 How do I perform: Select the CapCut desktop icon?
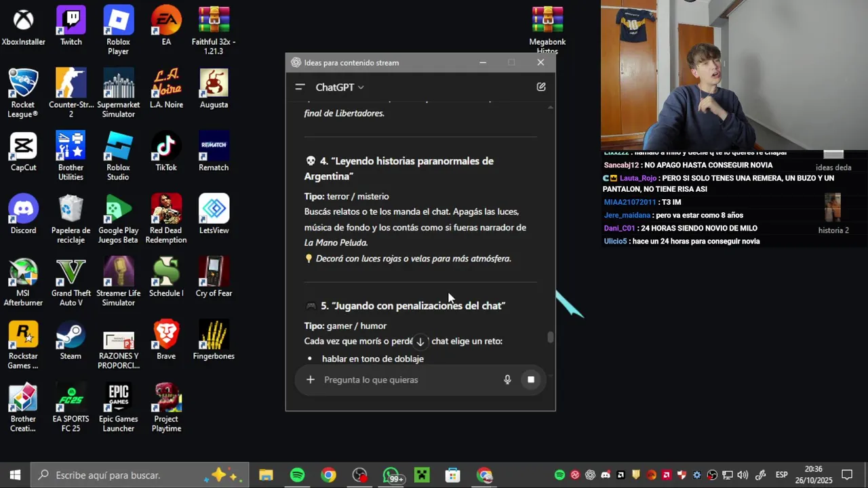(x=23, y=152)
